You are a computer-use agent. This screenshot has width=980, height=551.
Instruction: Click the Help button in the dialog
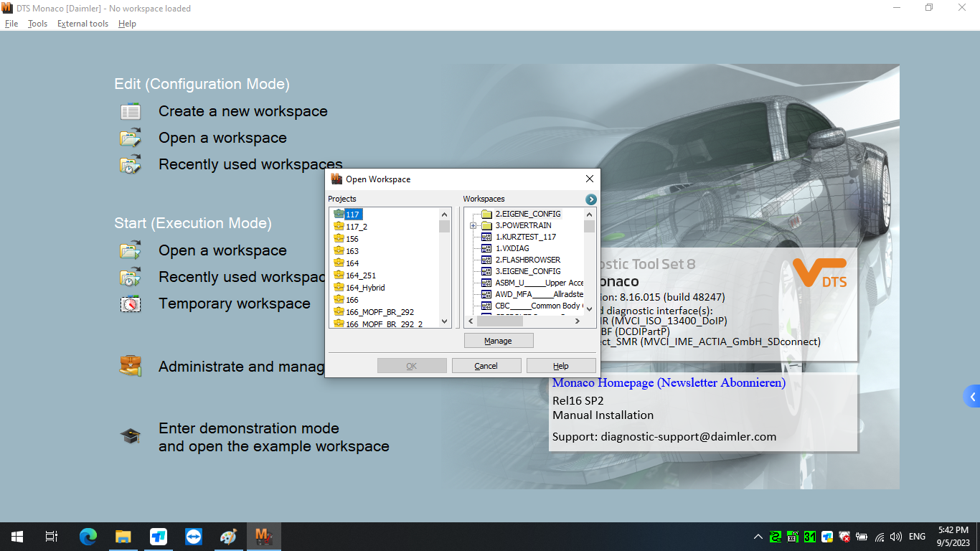click(561, 365)
